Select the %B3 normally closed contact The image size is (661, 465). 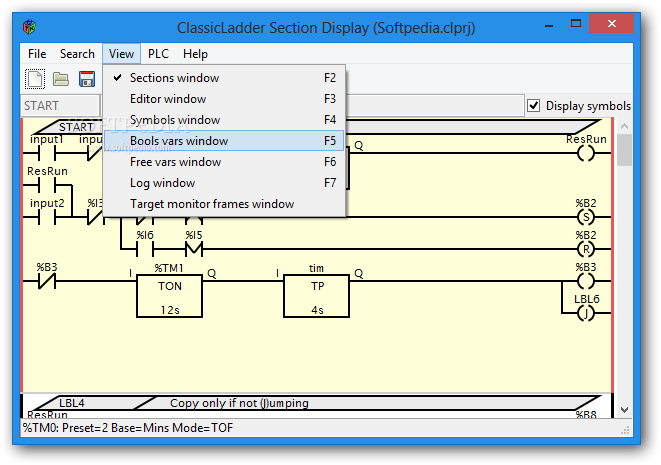47,281
